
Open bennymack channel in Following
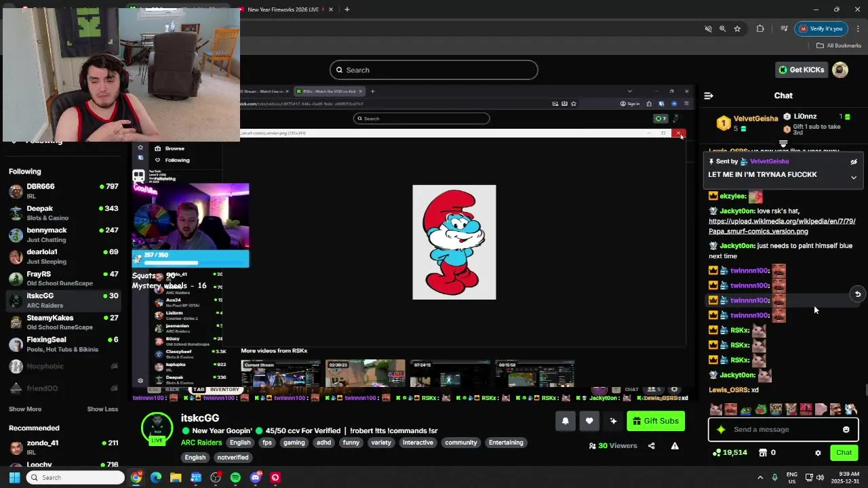click(x=64, y=235)
